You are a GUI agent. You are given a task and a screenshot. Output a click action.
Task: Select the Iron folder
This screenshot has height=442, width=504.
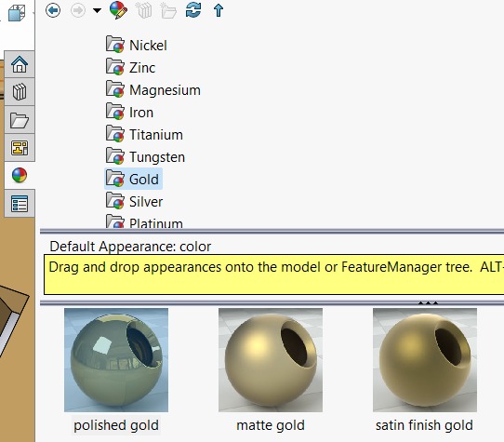point(130,113)
